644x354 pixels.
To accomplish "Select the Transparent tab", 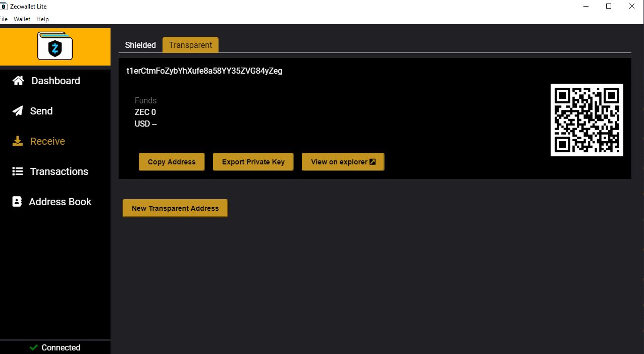I will (190, 45).
